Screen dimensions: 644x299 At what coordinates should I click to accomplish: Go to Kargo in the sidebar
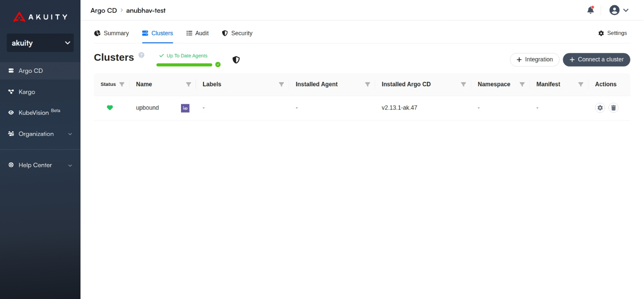(40, 92)
